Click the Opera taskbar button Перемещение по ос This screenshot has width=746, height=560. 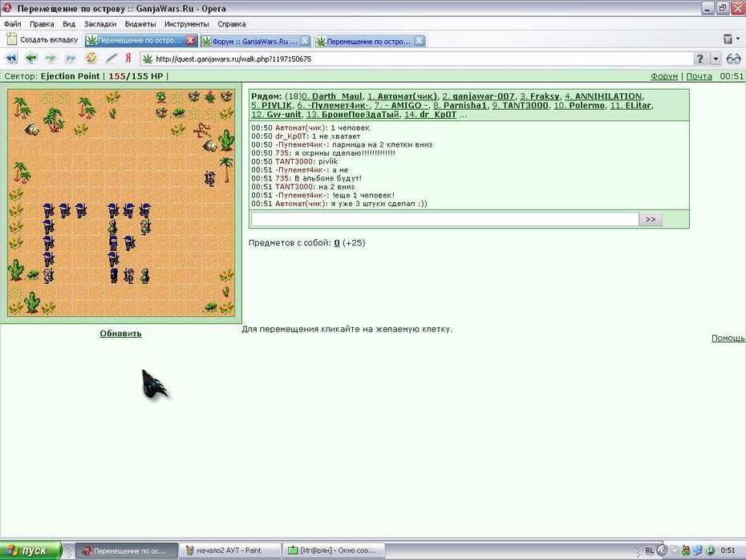point(127,550)
